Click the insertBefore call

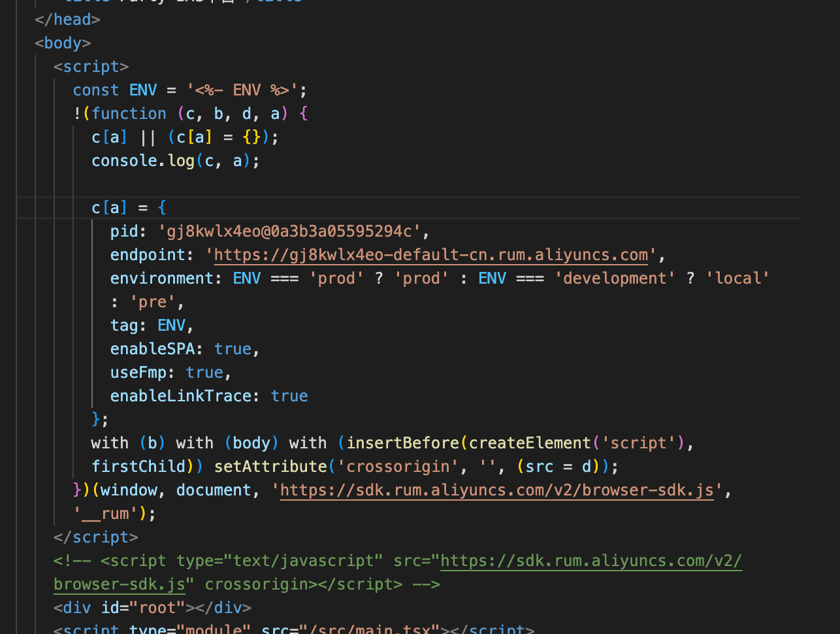[403, 443]
